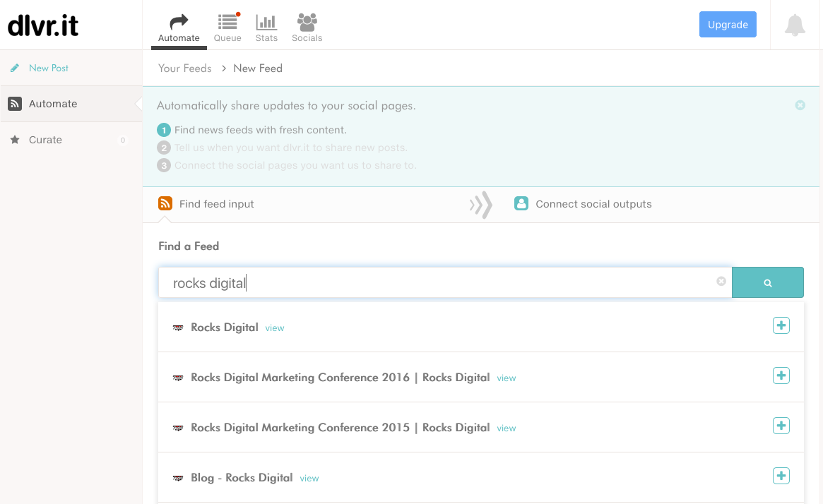Image resolution: width=823 pixels, height=504 pixels.
Task: Click the orange RSS Find feed input icon
Action: point(165,203)
